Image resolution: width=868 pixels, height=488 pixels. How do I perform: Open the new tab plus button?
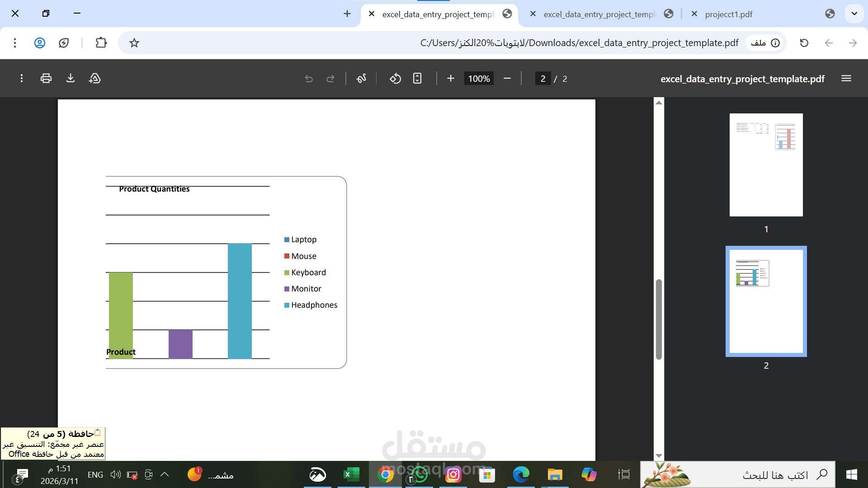tap(347, 14)
